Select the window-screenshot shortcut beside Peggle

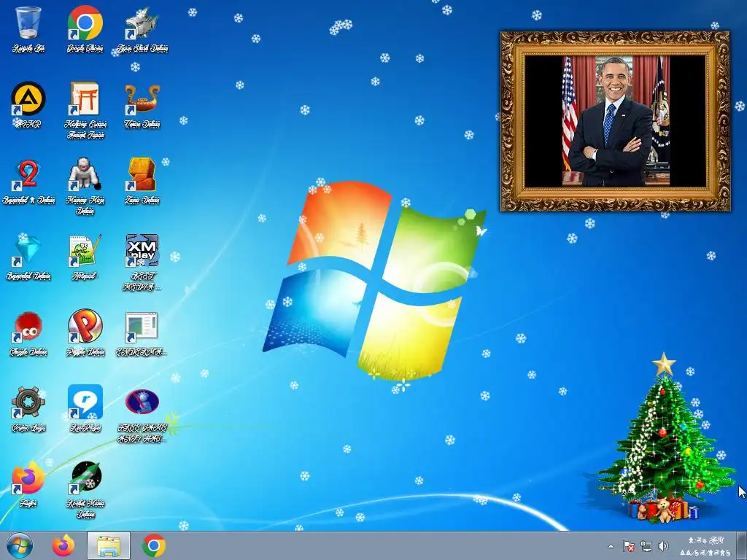[142, 333]
